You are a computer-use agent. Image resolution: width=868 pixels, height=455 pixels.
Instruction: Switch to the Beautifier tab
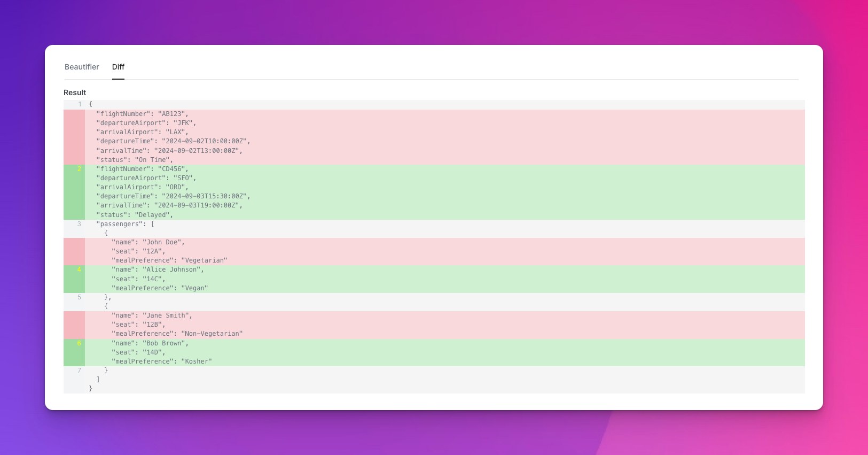[x=82, y=67]
